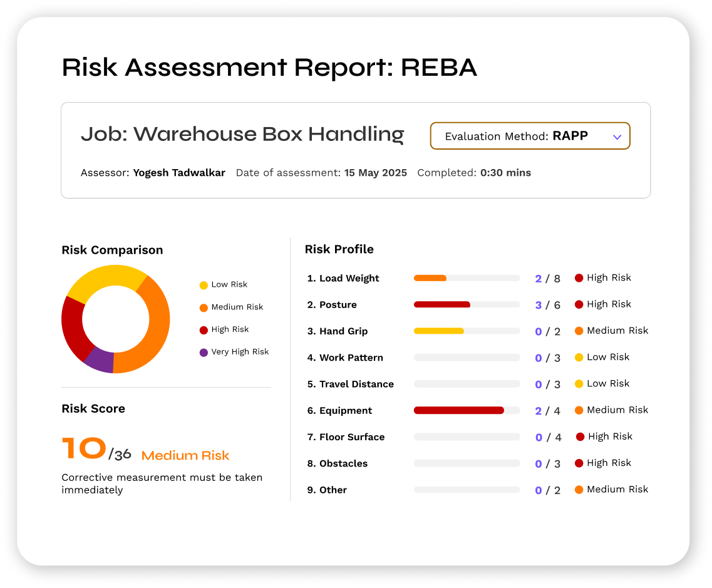The height and width of the screenshot is (588, 712).
Task: Select the yellow Low Risk legend dot
Action: pyautogui.click(x=204, y=285)
